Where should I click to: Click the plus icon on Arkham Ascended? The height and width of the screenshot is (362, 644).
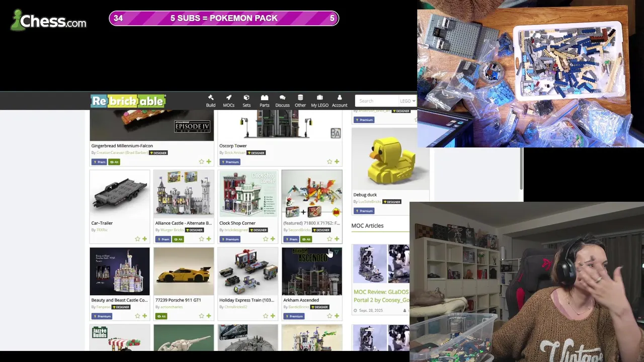(337, 316)
